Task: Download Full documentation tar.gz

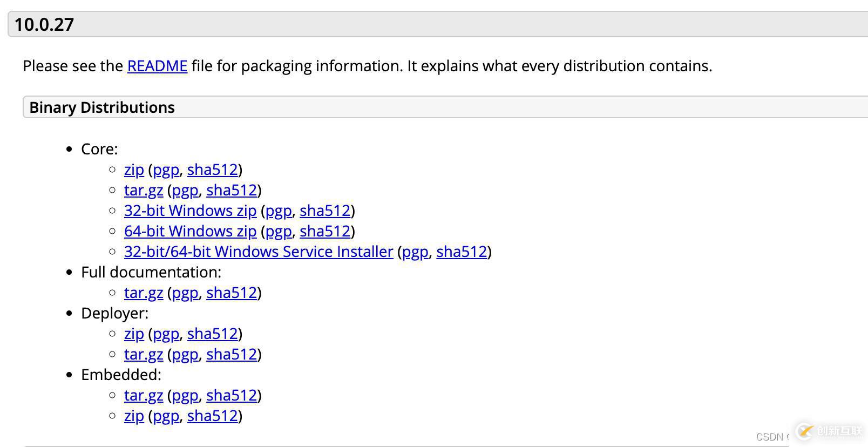Action: (x=144, y=293)
